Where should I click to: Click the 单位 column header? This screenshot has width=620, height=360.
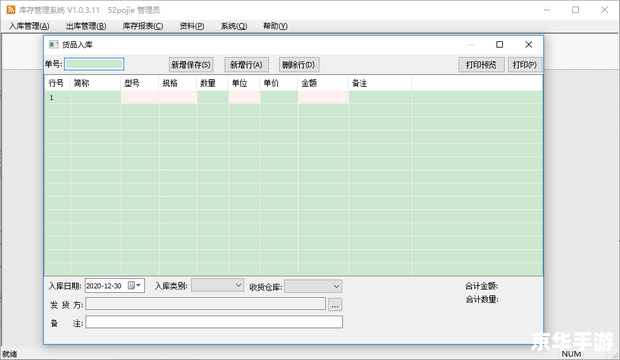point(244,83)
